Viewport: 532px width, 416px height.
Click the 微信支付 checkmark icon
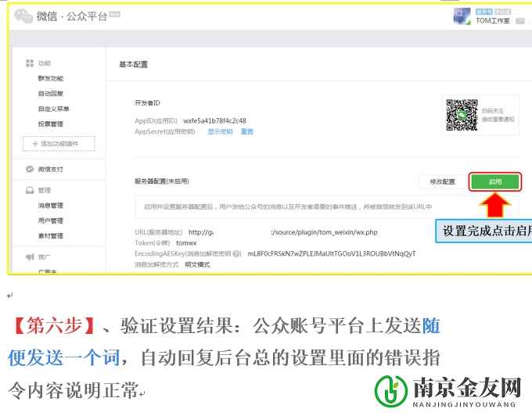pyautogui.click(x=30, y=169)
